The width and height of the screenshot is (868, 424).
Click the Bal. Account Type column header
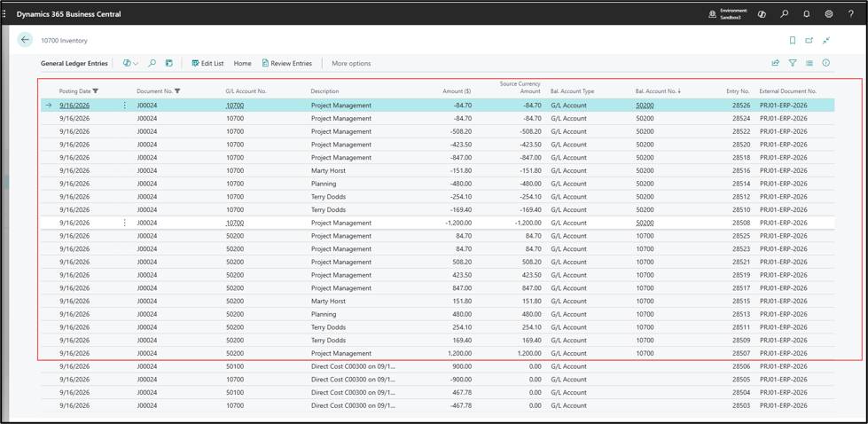point(573,90)
